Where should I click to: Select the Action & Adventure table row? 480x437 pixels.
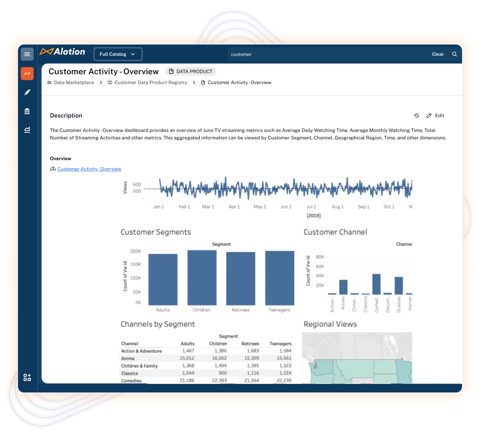(206, 351)
